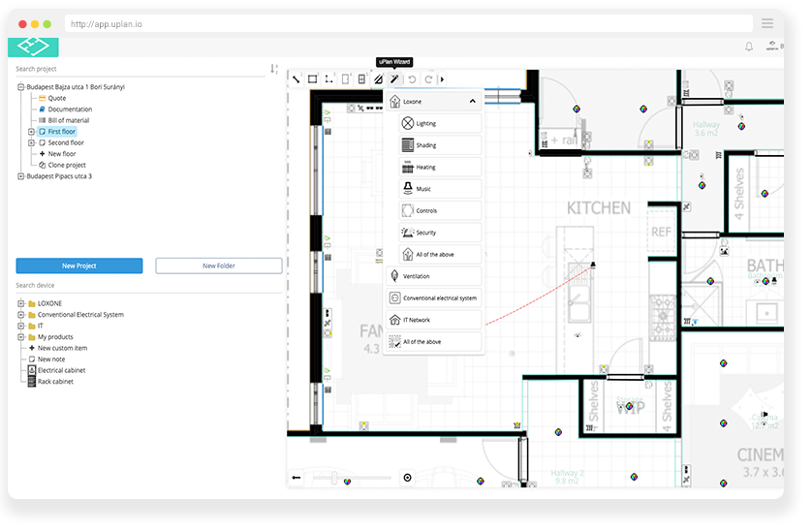
Task: Expand the My products folder
Action: coord(20,337)
